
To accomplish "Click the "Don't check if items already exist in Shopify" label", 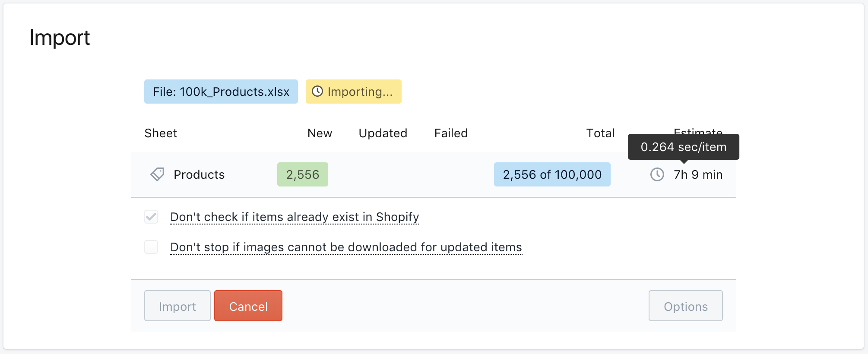I will (295, 217).
